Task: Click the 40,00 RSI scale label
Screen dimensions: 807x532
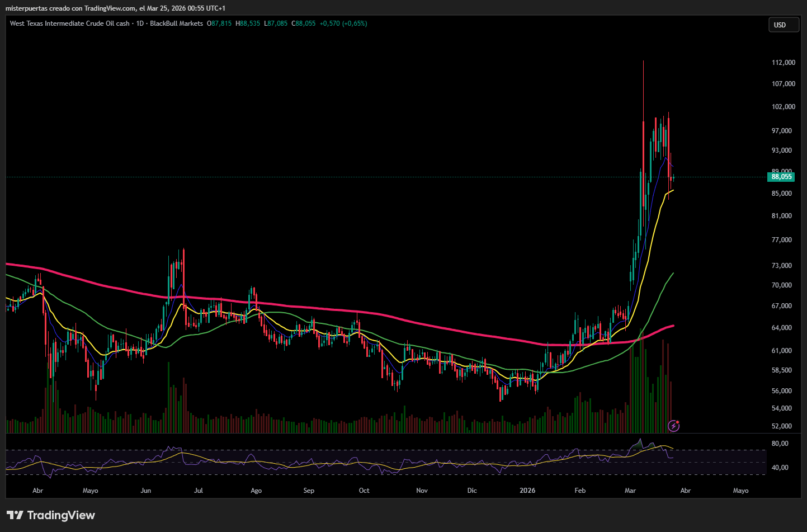Action: pyautogui.click(x=780, y=468)
